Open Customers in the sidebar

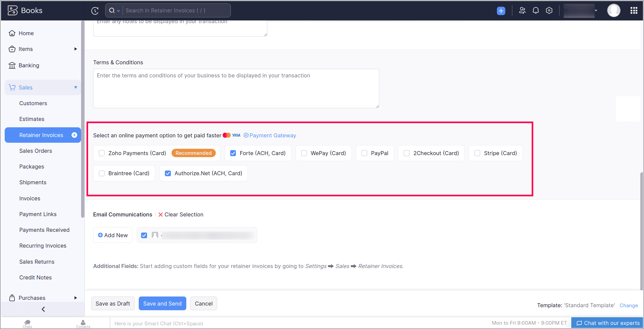33,103
